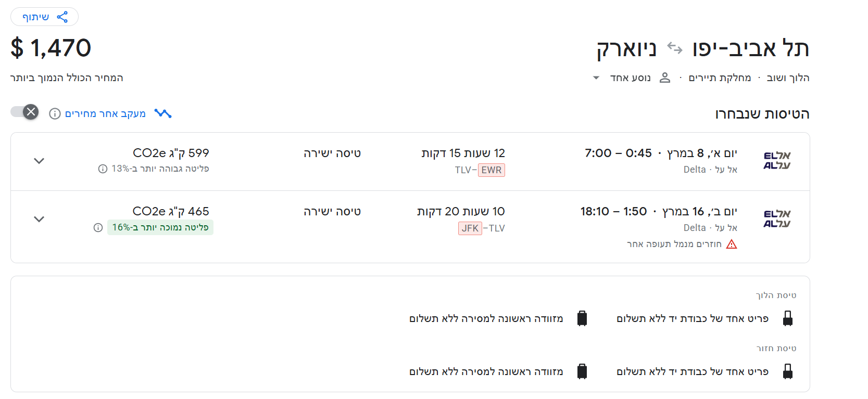
Task: Click the share icon next to שיתוף
Action: pos(63,16)
